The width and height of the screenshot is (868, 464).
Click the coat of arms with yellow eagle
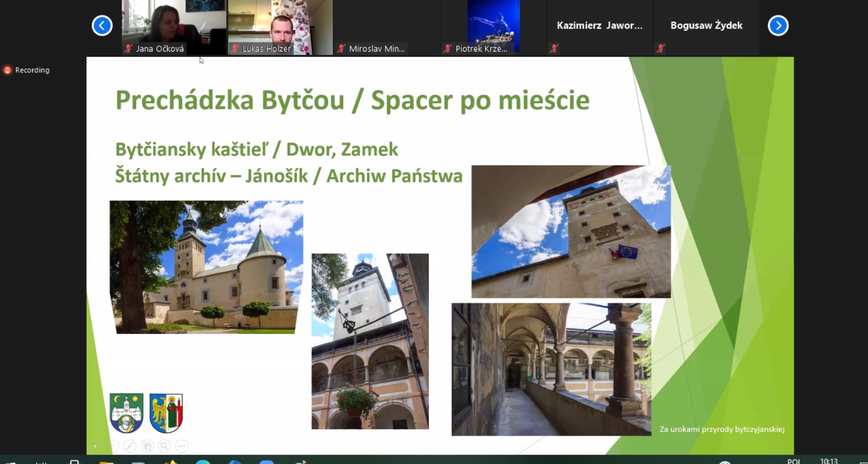click(166, 413)
